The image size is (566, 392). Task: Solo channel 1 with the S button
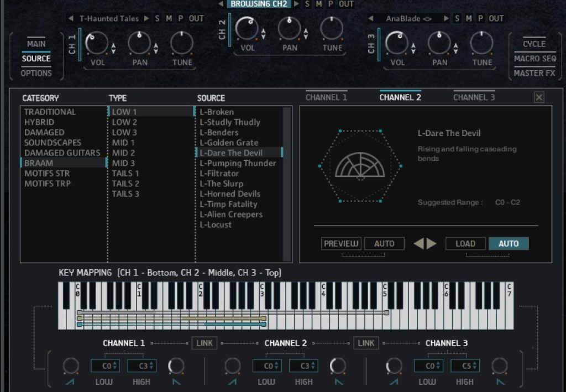157,18
